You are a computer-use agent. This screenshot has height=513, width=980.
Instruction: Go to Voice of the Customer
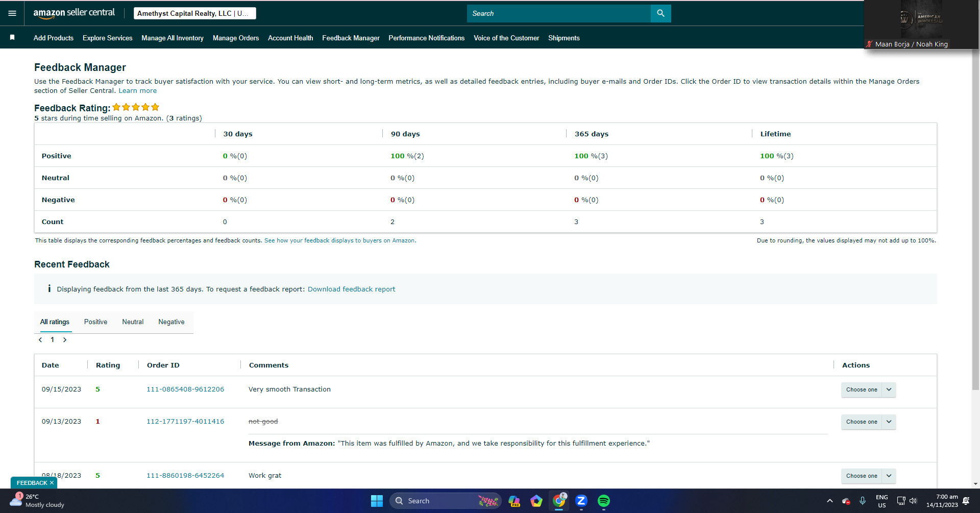pyautogui.click(x=506, y=38)
